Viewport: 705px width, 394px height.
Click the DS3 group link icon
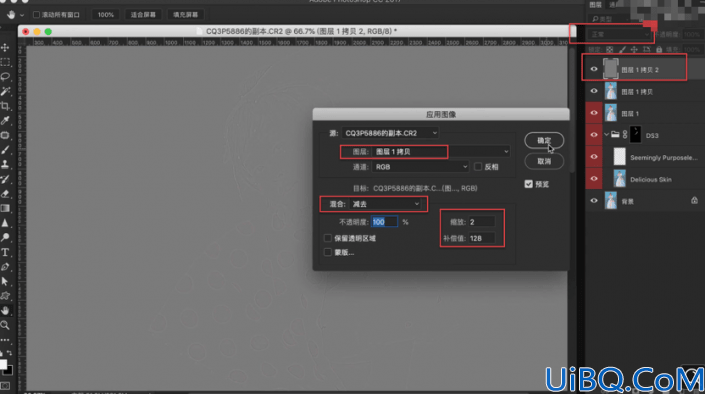tap(625, 134)
